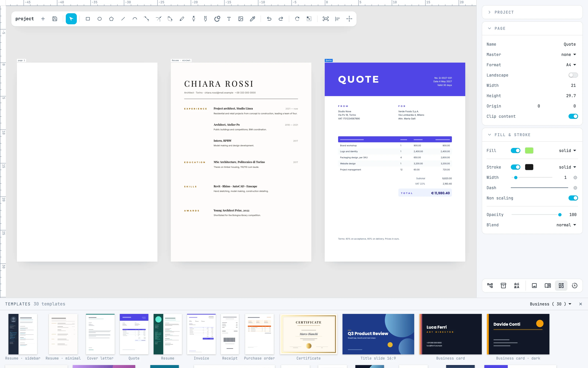The height and width of the screenshot is (368, 588).
Task: Open the Format A4 dropdown
Action: [x=571, y=65]
